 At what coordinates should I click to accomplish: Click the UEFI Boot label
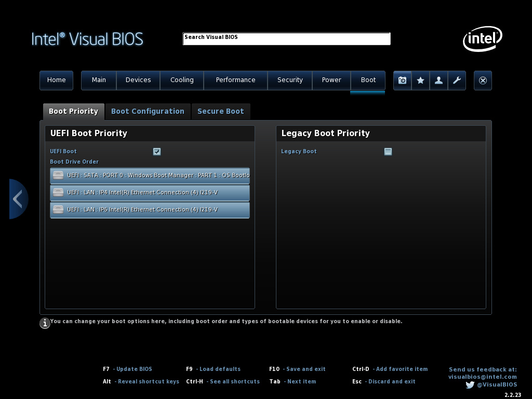point(63,151)
